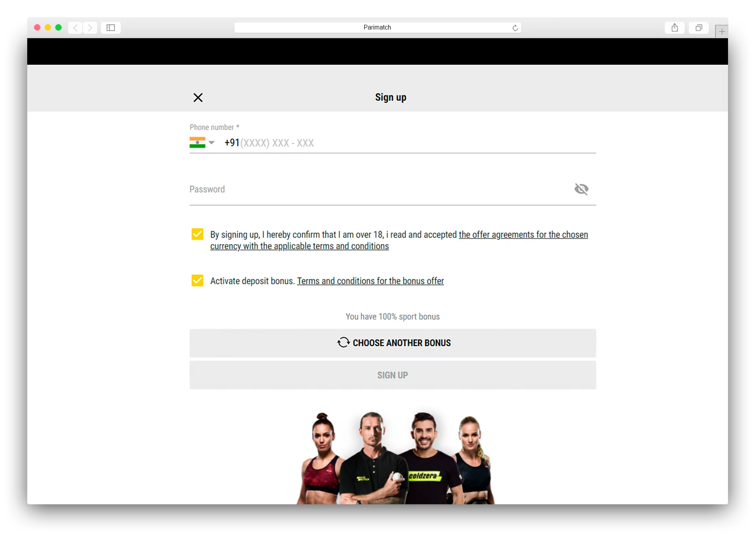Open the browser tabs overview icon
Image resolution: width=756 pixels, height=534 pixels.
699,28
